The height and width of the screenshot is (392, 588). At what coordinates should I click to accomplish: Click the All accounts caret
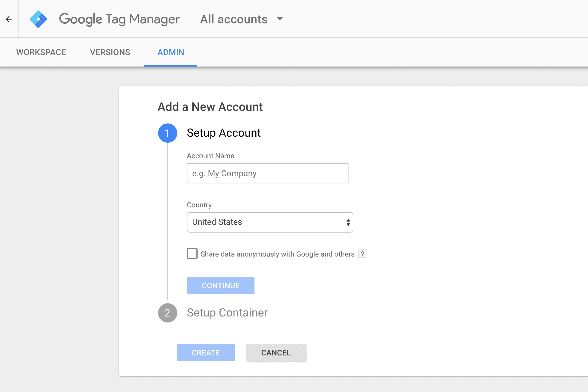click(280, 19)
